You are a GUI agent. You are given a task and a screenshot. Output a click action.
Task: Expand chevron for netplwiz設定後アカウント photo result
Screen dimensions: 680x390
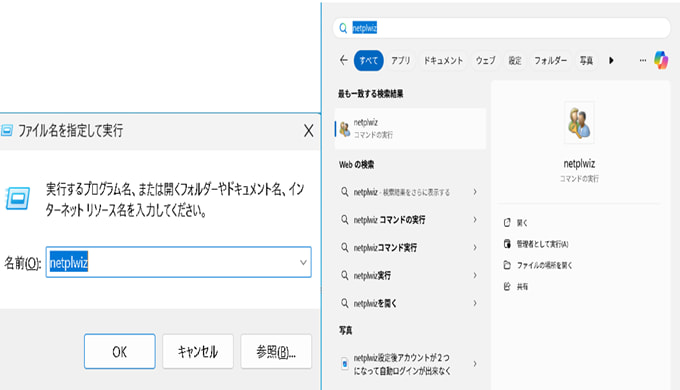tap(475, 364)
